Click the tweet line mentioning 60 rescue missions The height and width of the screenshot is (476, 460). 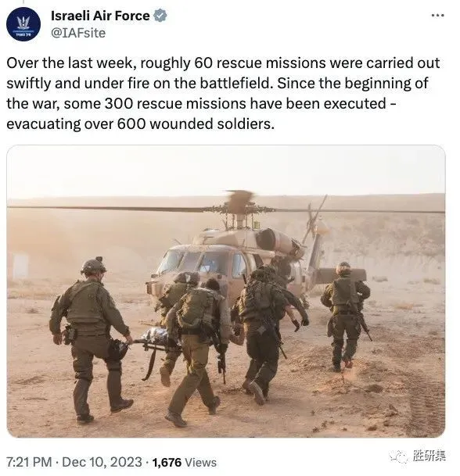tap(223, 63)
